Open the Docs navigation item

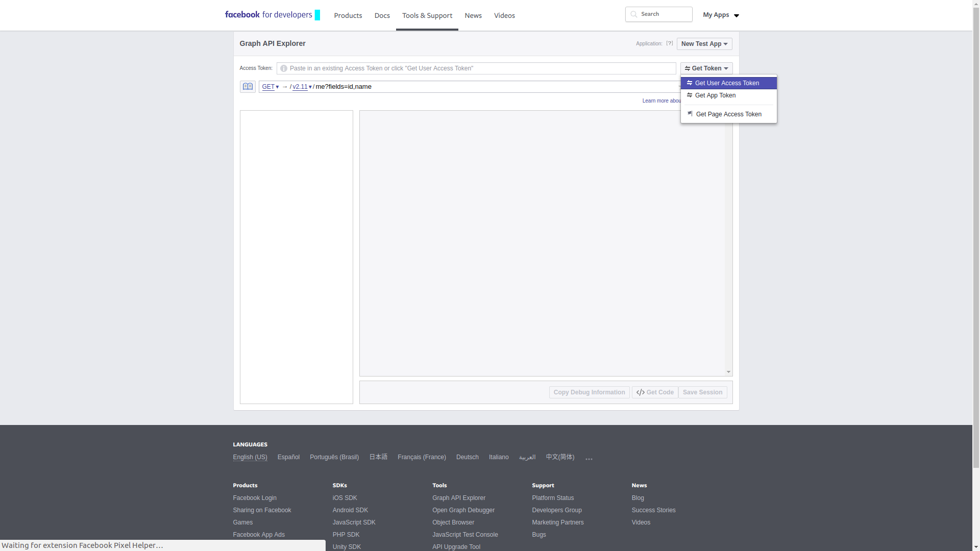pos(382,15)
